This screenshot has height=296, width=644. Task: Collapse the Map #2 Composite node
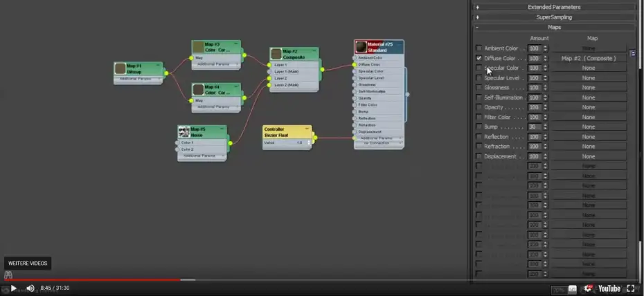click(314, 51)
